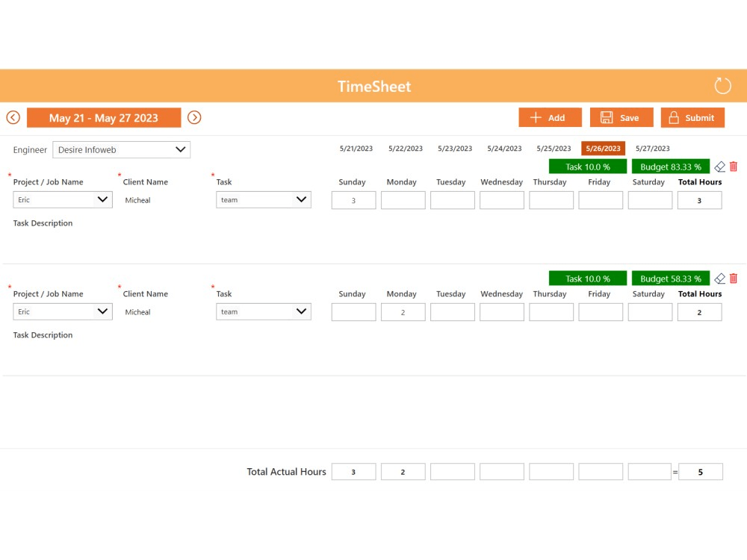Expand the second row Task dropdown

[263, 311]
